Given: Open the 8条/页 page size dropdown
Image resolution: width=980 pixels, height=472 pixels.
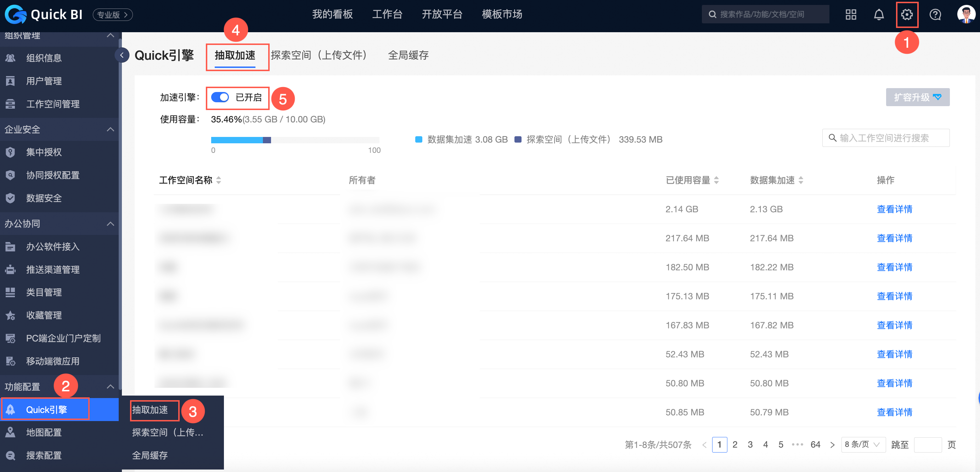Looking at the screenshot, I should 863,445.
